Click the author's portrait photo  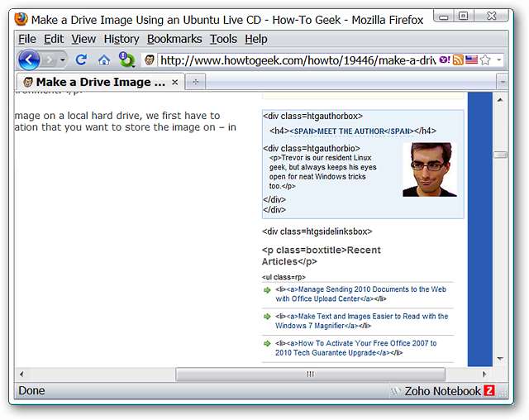[428, 169]
